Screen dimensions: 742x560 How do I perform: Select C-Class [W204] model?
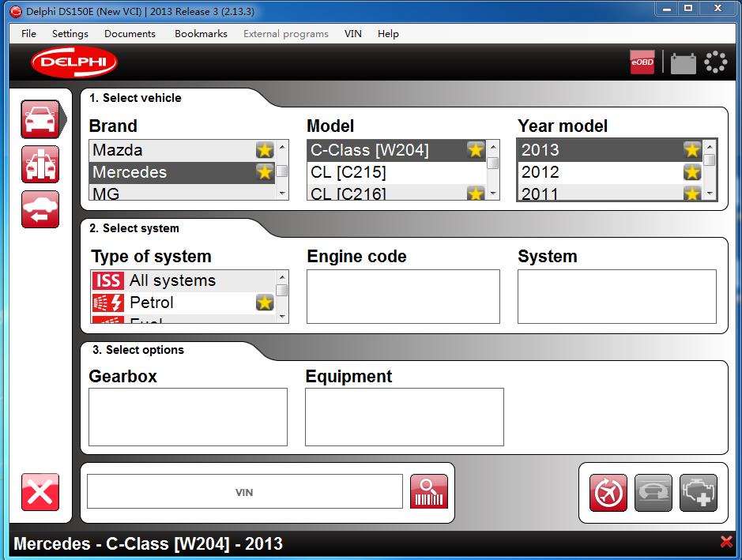click(397, 150)
